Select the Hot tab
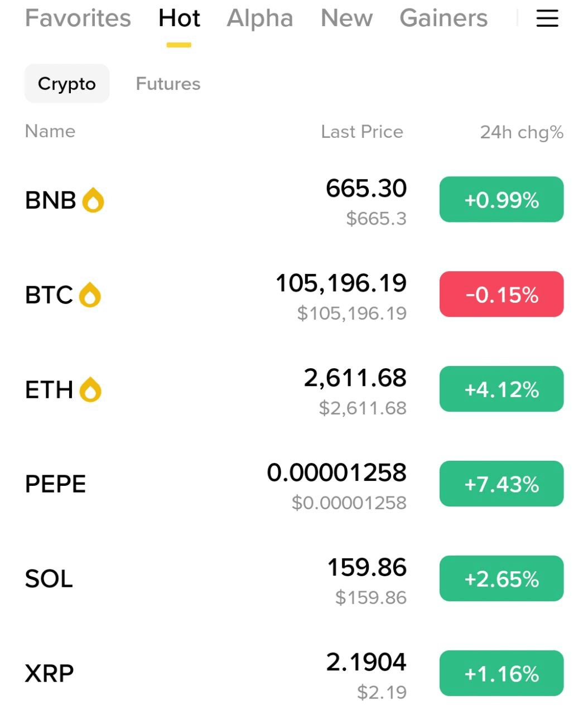 click(179, 18)
